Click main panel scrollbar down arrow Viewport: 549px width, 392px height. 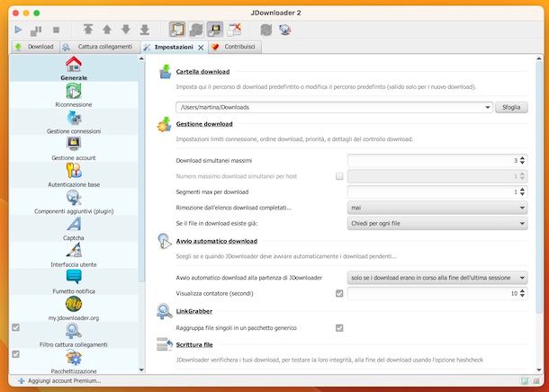click(539, 370)
